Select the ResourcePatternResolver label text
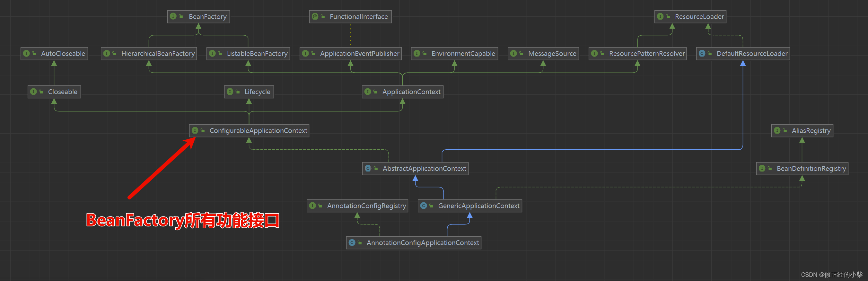868x281 pixels. coord(647,54)
